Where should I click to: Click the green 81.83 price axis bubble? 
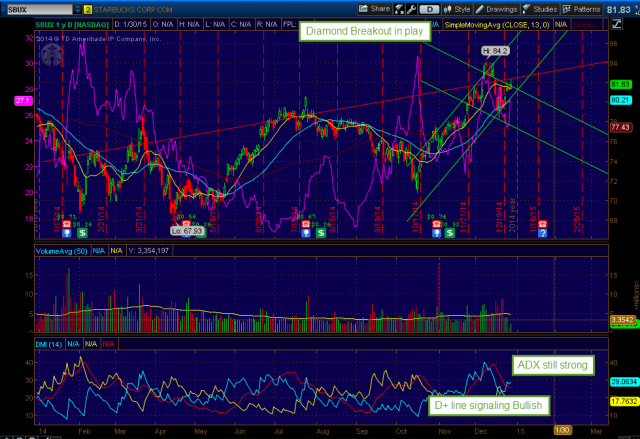point(620,84)
